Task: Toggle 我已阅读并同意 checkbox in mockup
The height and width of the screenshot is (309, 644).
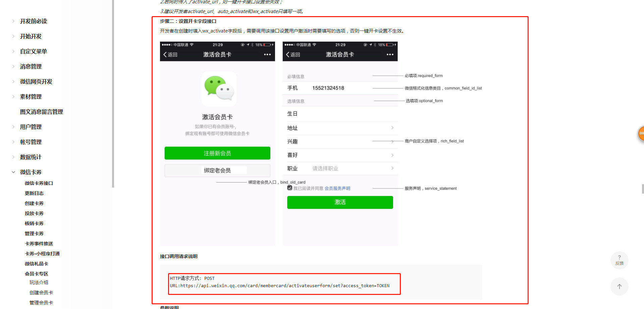Action: [290, 188]
